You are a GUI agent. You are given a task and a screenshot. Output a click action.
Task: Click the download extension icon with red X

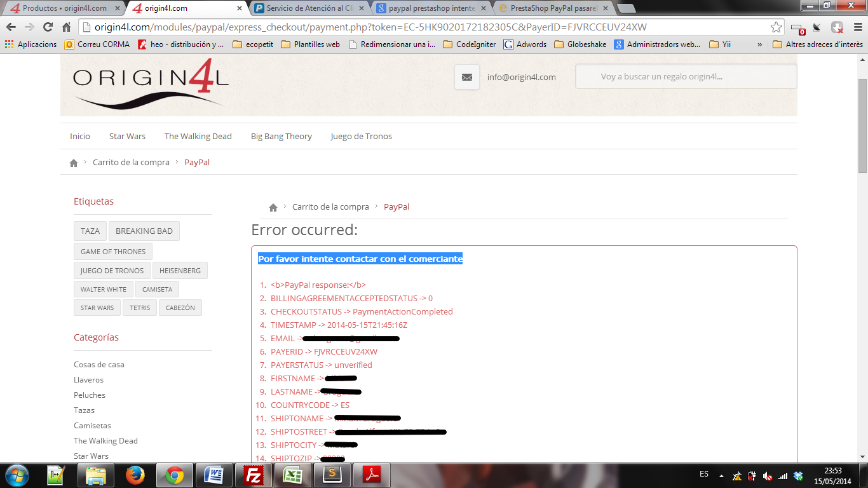(837, 27)
